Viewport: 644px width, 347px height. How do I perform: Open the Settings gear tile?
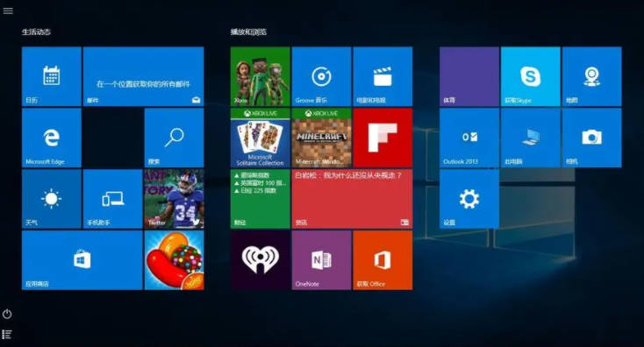click(469, 199)
